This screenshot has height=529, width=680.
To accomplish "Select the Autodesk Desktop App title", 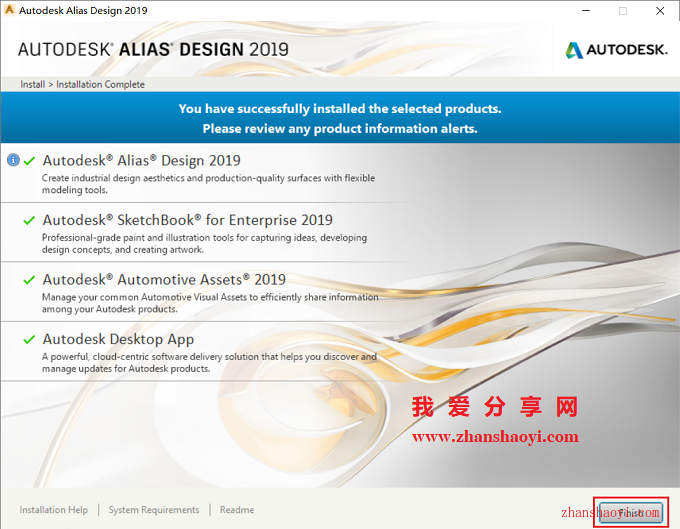I will pos(118,340).
